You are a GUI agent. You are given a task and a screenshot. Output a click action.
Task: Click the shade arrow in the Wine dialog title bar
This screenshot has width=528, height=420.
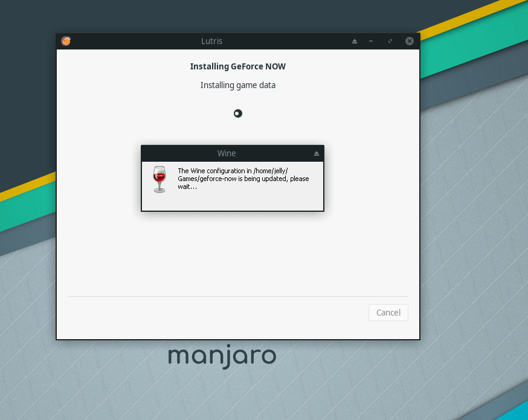coord(317,153)
